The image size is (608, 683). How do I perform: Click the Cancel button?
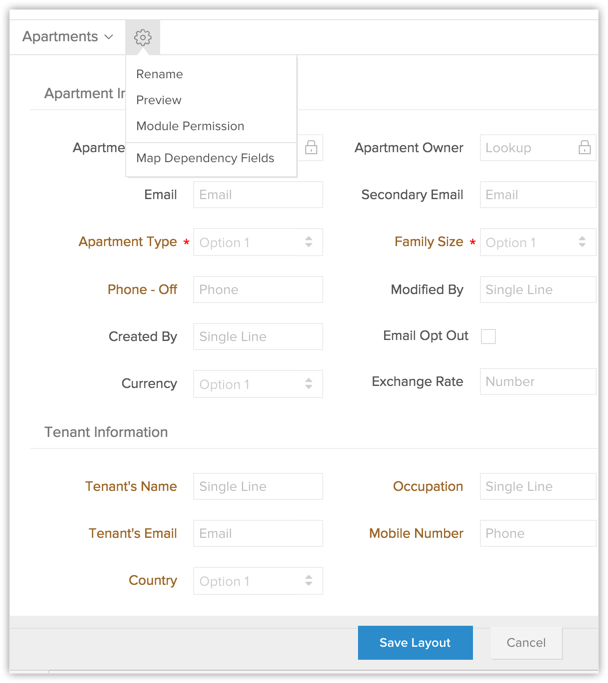click(526, 643)
